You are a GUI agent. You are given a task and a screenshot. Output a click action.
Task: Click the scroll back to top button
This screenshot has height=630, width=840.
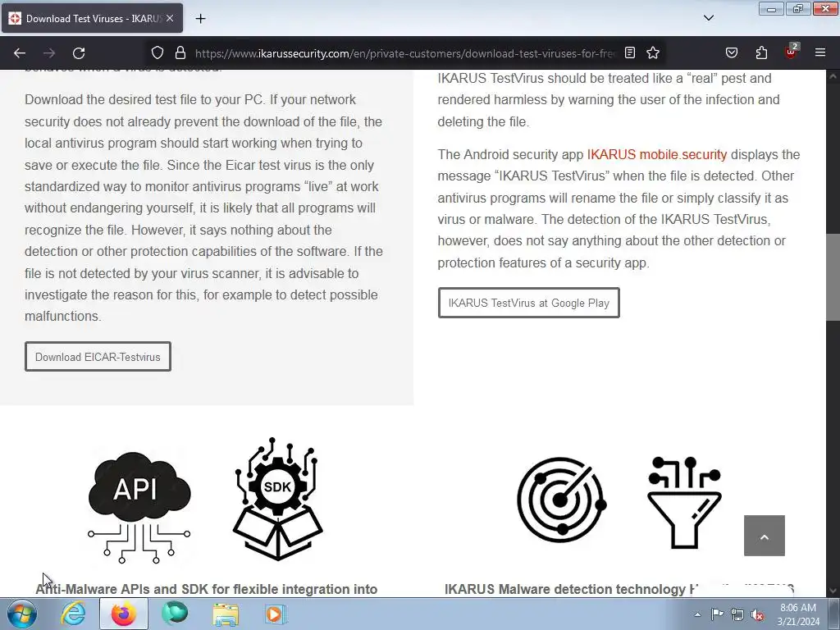coord(764,536)
